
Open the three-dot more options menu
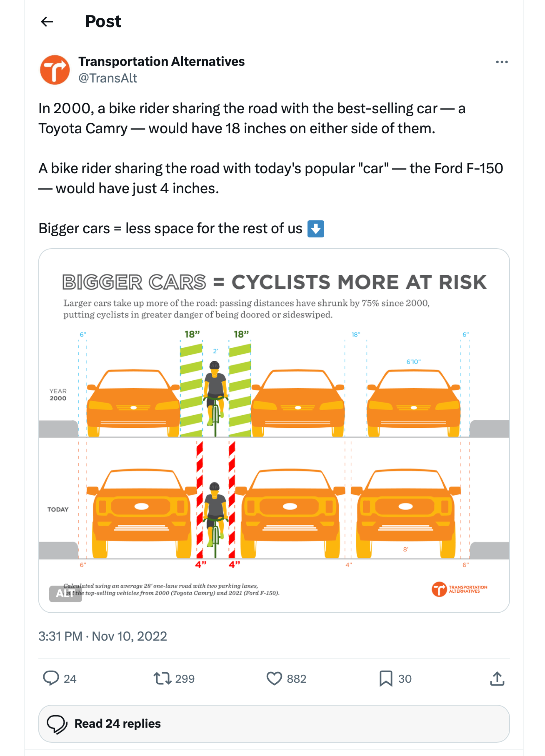point(502,62)
